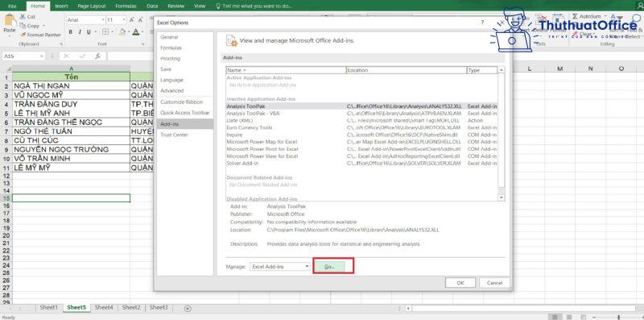Open the Font group dialog launcher

pyautogui.click(x=142, y=44)
